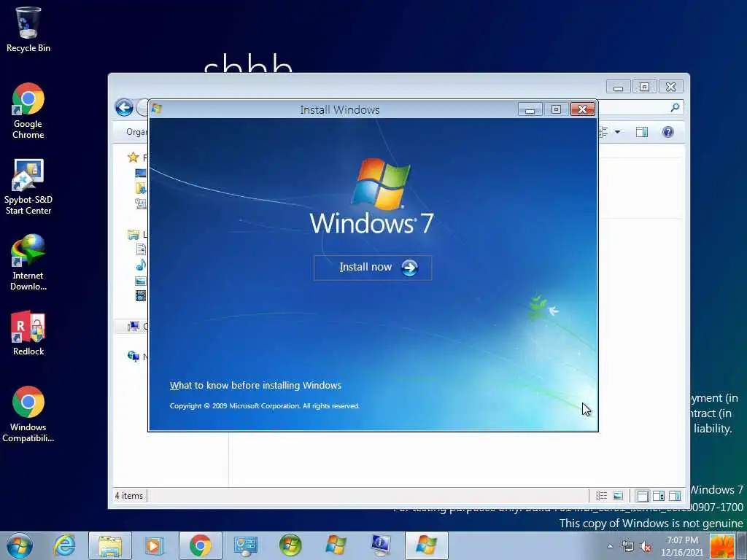747x560 pixels.
Task: Select middle pane layout icon in Explorer status bar
Action: 659,496
